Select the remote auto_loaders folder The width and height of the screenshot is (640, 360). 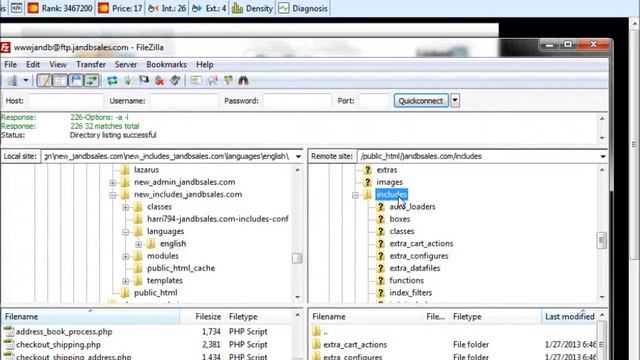412,207
